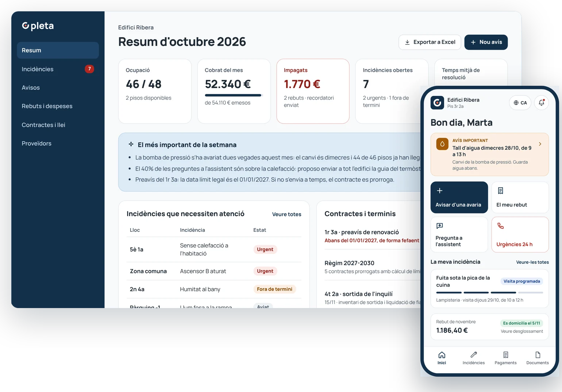Viewport: 562px width, 392px height.
Task: Tap the plus icon on Avisar d'una avaria
Action: (440, 191)
